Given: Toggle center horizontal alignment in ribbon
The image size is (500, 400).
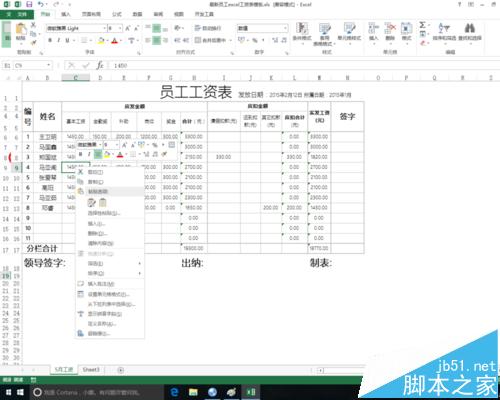Looking at the screenshot, I should pyautogui.click(x=156, y=40).
